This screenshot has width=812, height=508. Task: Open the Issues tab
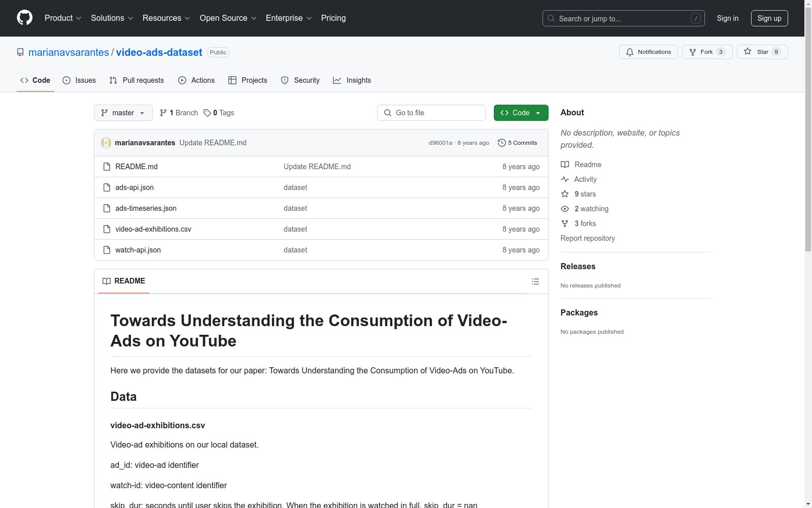click(79, 80)
